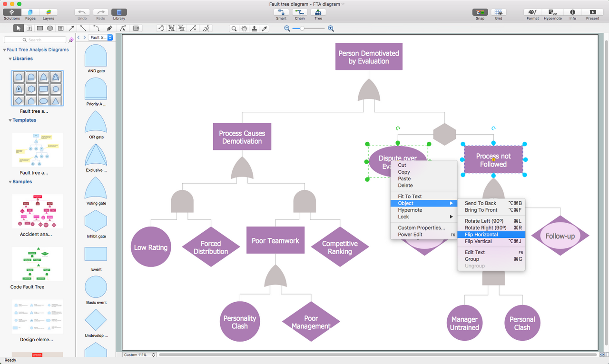Collapse the Templates section

[10, 120]
